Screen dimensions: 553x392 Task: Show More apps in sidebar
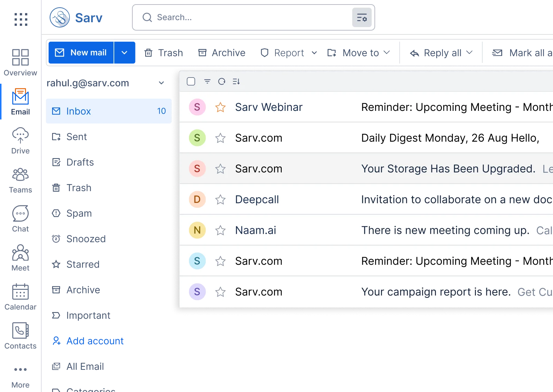pyautogui.click(x=20, y=377)
